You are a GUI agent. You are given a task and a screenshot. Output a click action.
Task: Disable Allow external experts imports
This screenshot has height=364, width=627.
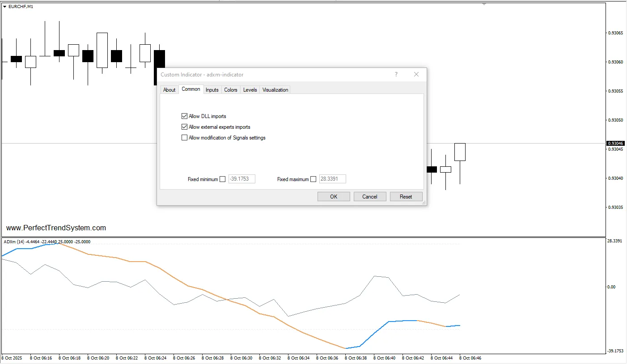click(184, 127)
